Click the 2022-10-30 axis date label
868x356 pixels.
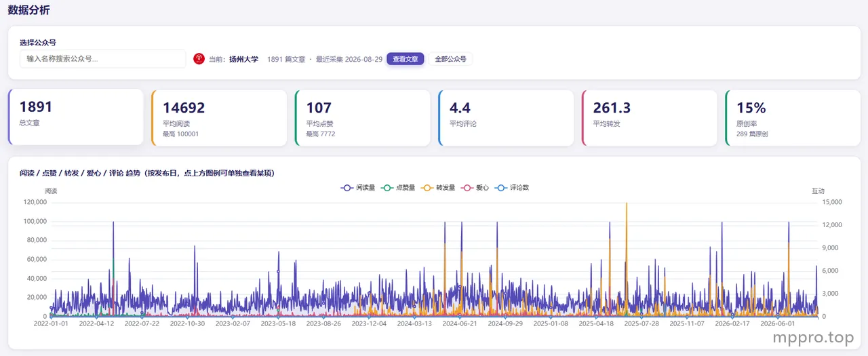[x=187, y=324]
